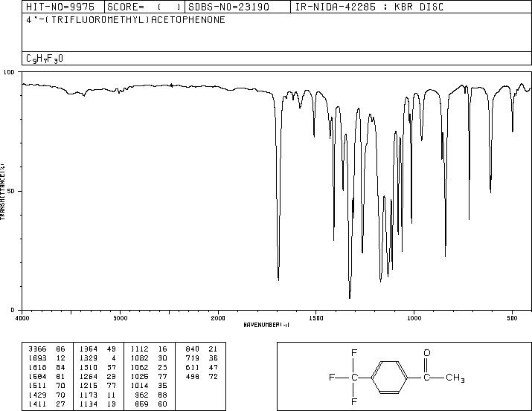Select peak table row 840 21
The image size is (532, 411).
coord(202,349)
